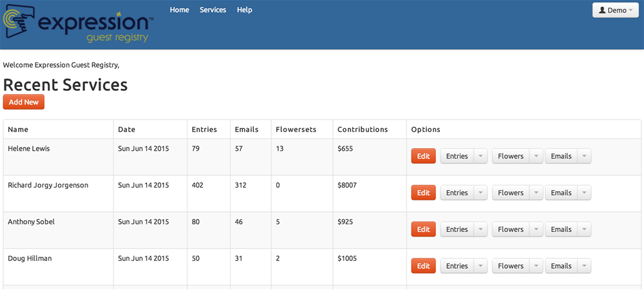Open the Home menu item

click(x=180, y=10)
